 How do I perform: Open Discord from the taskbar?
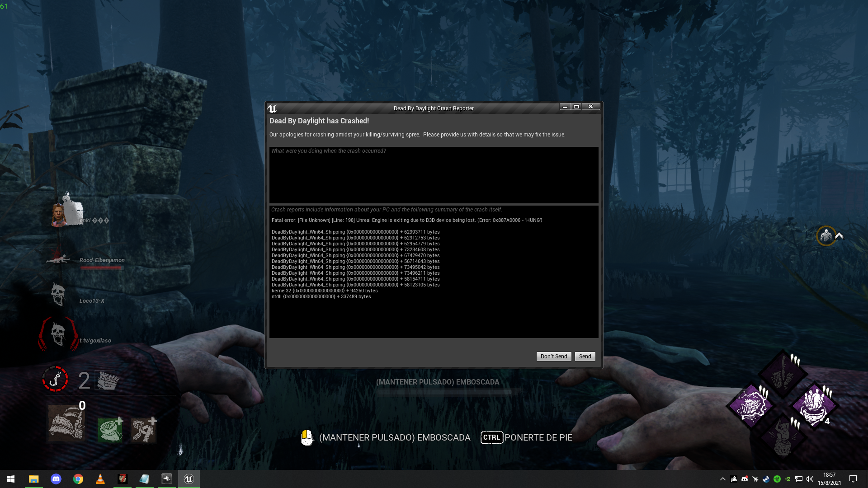[x=56, y=479]
